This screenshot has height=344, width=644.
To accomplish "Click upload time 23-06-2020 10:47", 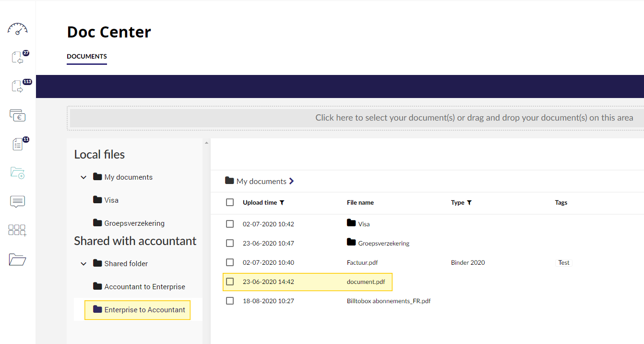I will (x=268, y=243).
